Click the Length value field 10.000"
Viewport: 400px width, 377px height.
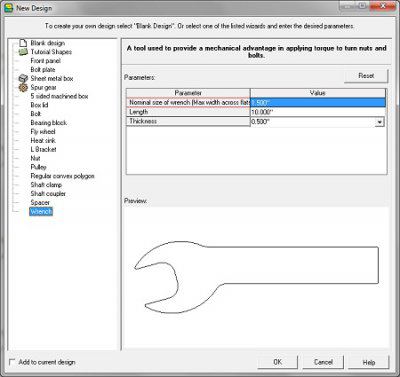click(318, 112)
